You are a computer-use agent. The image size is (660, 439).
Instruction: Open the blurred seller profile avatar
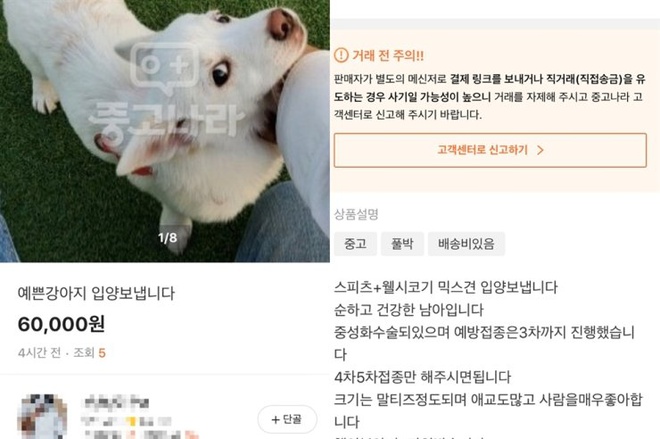coord(42,417)
